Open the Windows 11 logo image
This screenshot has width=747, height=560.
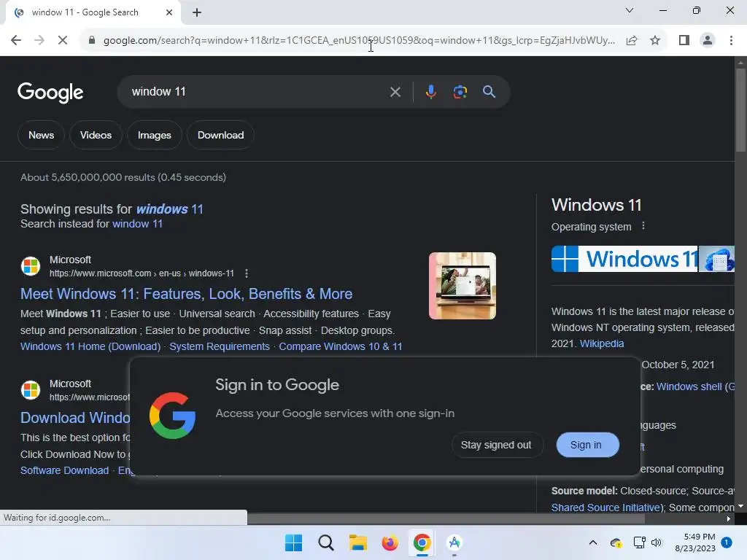point(624,259)
